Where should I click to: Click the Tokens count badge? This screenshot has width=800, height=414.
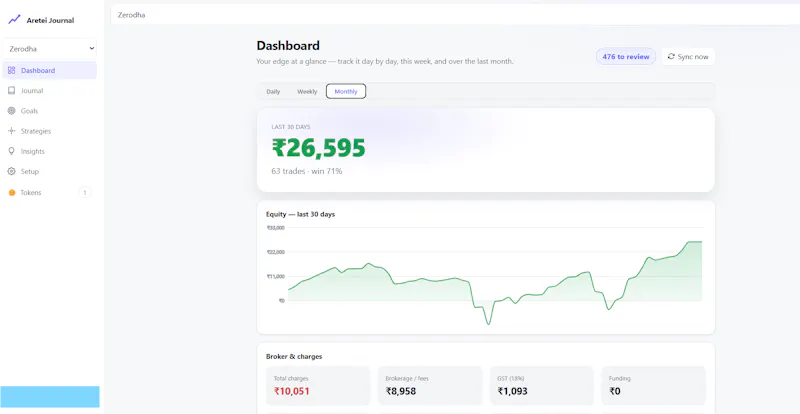tap(85, 192)
